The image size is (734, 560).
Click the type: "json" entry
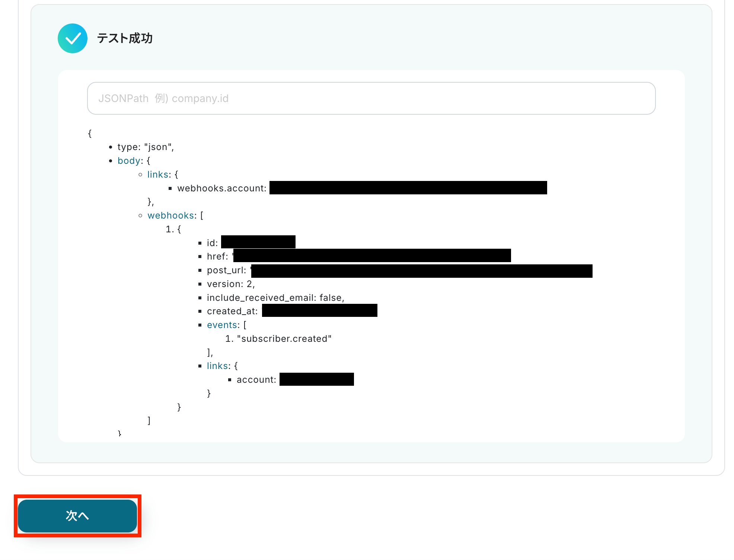[145, 147]
